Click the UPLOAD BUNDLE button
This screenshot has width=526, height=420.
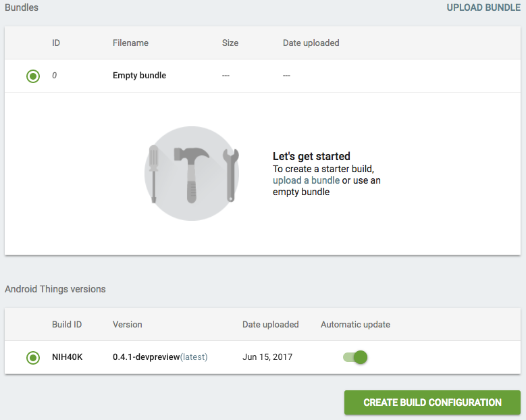point(483,8)
